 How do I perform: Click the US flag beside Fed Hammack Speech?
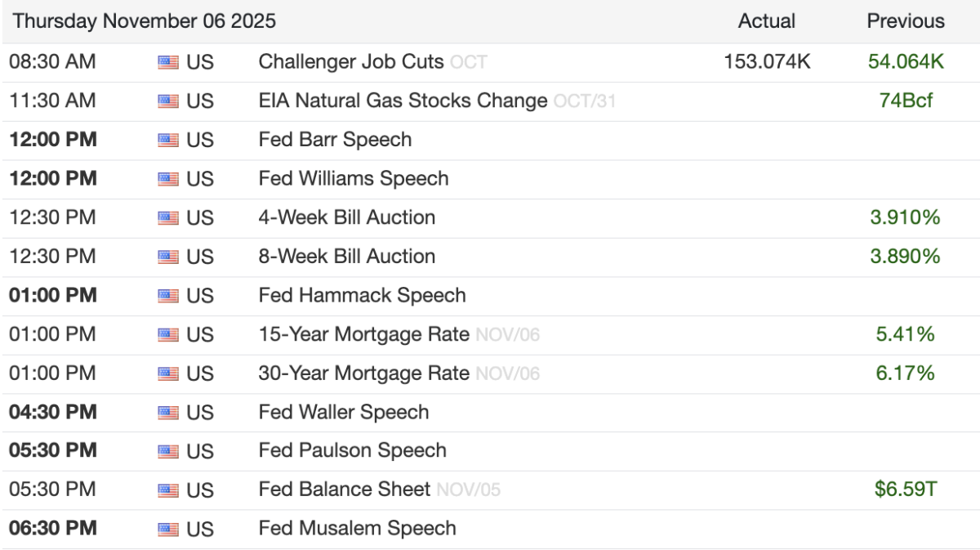click(168, 296)
